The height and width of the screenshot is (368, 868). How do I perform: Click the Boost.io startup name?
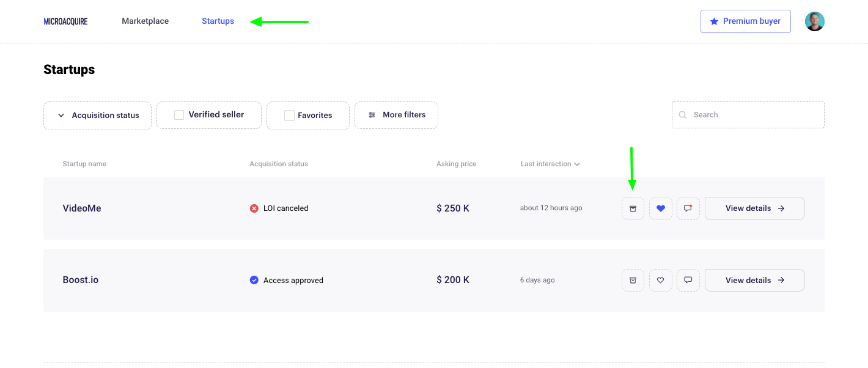[81, 280]
